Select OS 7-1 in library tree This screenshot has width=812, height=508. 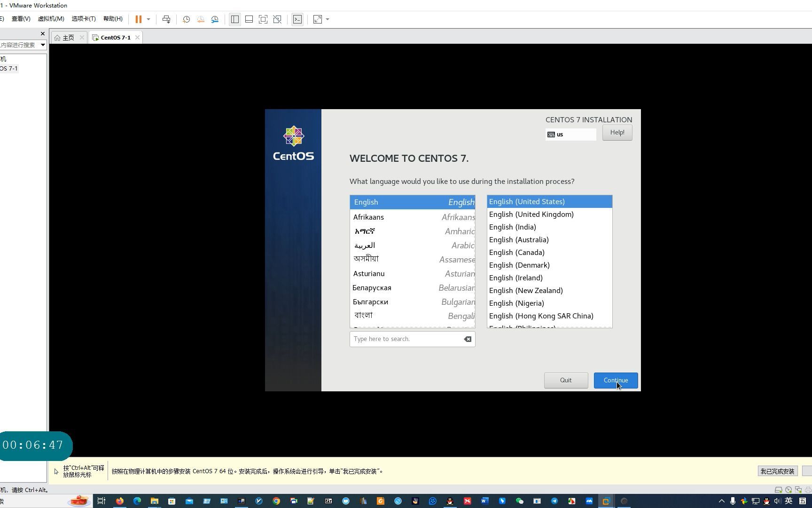(9, 68)
